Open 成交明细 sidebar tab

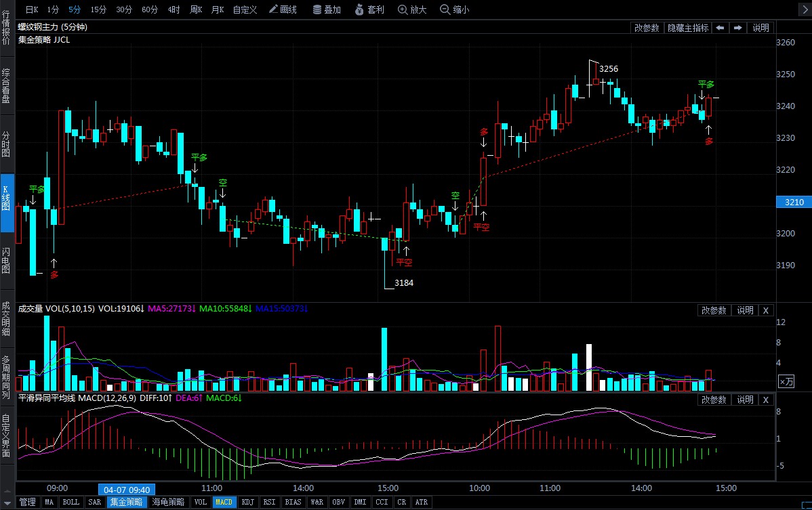[6, 318]
